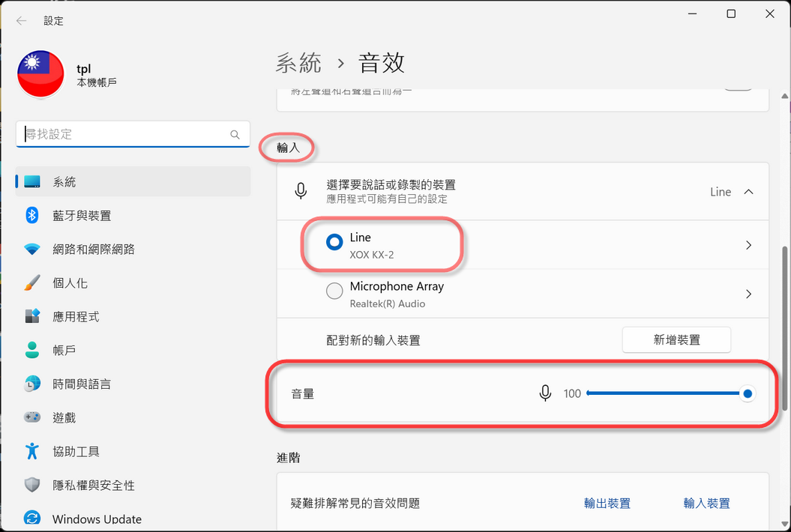
Task: Open 協助工具 accessibility figure icon
Action: 32,451
